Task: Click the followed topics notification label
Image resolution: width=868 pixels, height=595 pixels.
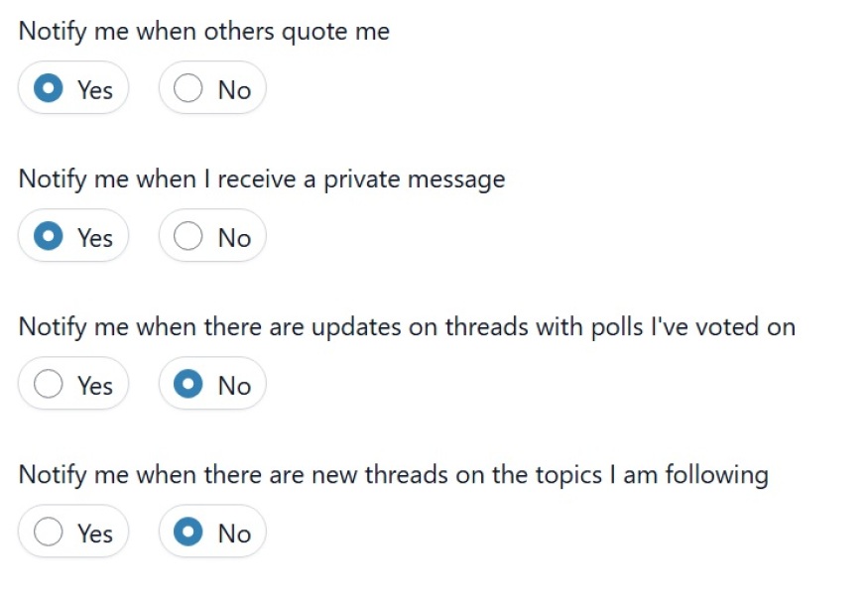Action: 393,474
